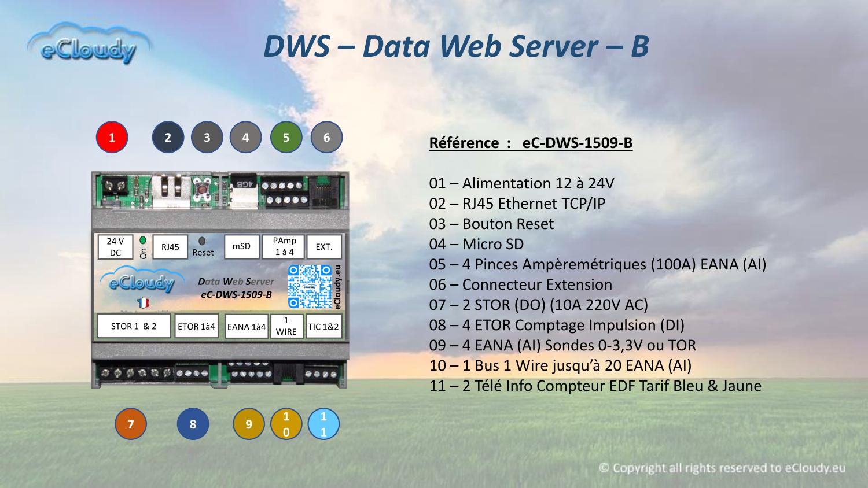Click the dark blue circle numbered 2
The height and width of the screenshot is (488, 868).
coord(168,138)
